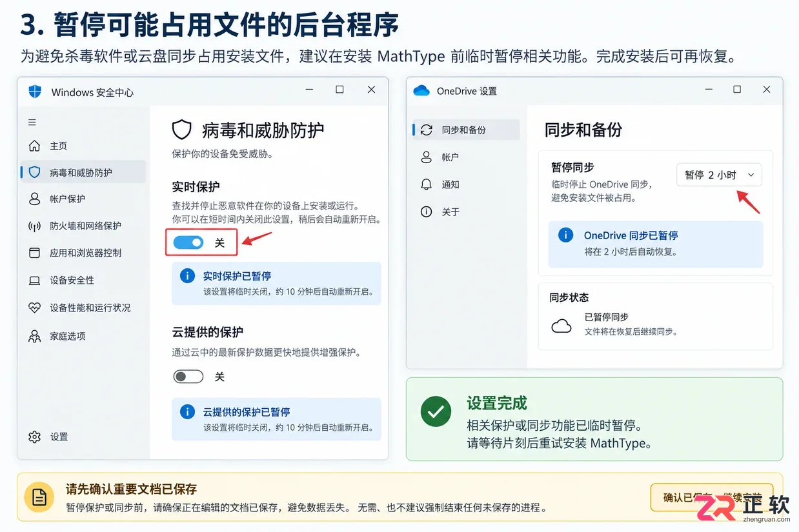This screenshot has height=532, width=799.
Task: Select 防火墙和网络保护 in the sidebar
Action: [83, 226]
